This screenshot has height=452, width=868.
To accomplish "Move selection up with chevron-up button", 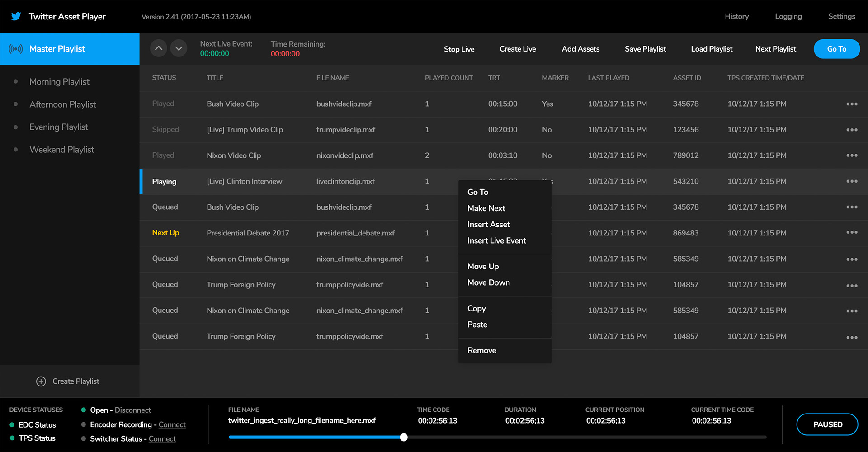I will (158, 48).
